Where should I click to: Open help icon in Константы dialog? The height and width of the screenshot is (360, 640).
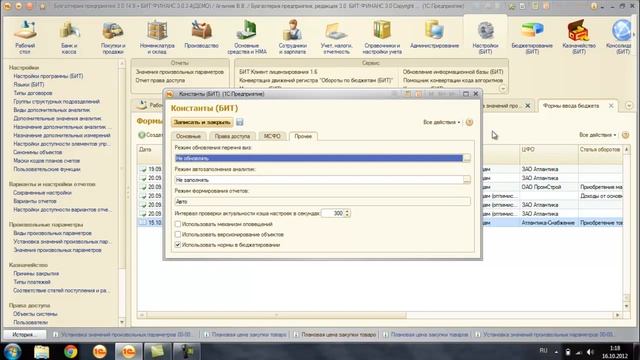pos(469,122)
